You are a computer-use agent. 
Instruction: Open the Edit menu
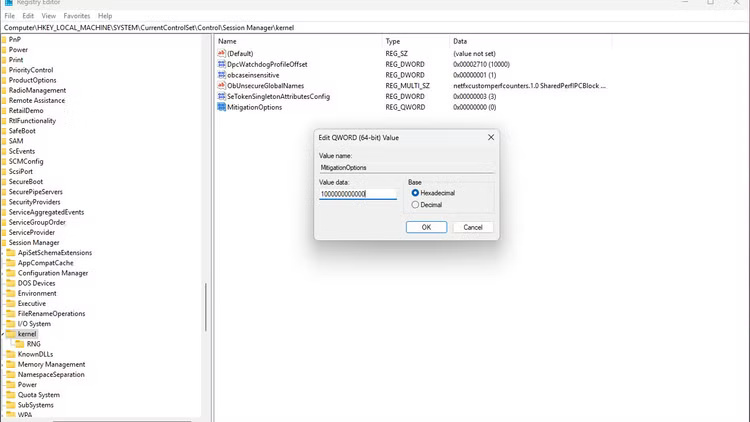(28, 16)
